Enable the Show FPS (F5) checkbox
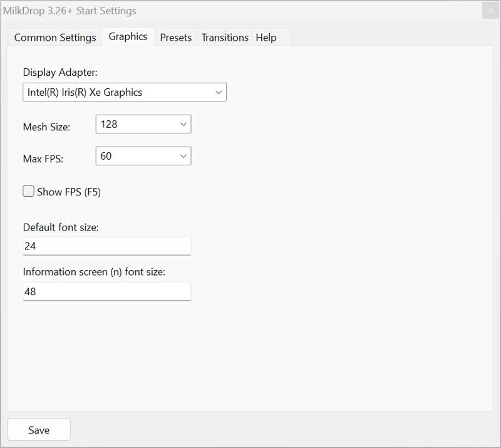Screen dimensions: 501x448 (x=28, y=191)
